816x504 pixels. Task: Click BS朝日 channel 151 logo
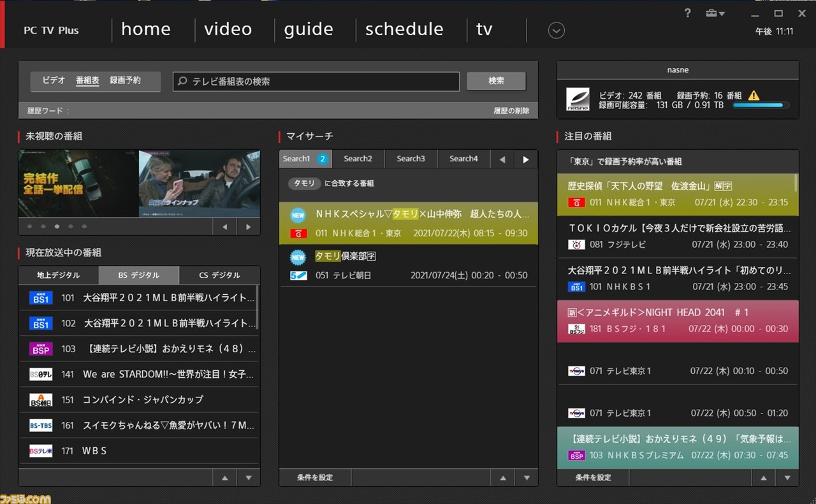pyautogui.click(x=41, y=400)
